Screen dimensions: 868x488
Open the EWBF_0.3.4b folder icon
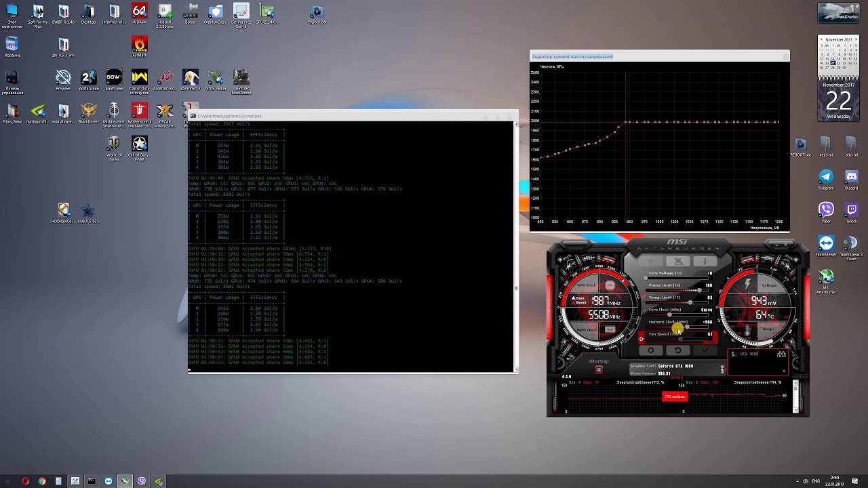63,14
